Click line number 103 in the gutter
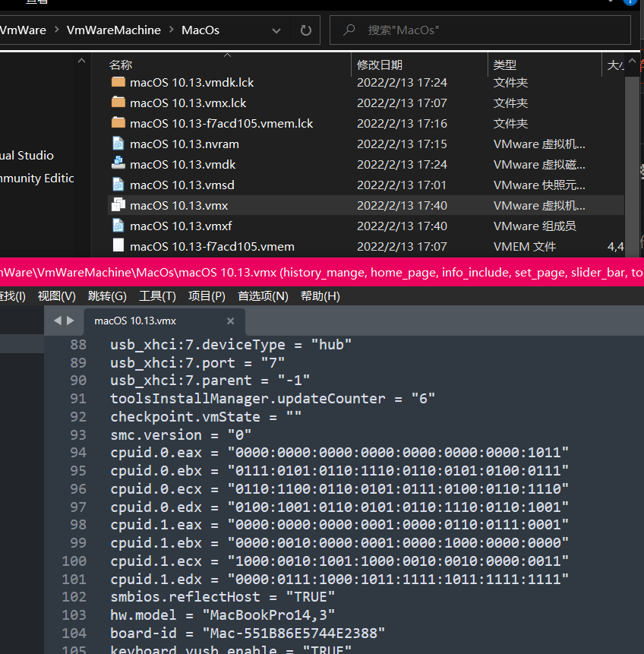This screenshot has height=654, width=644. pyautogui.click(x=74, y=615)
